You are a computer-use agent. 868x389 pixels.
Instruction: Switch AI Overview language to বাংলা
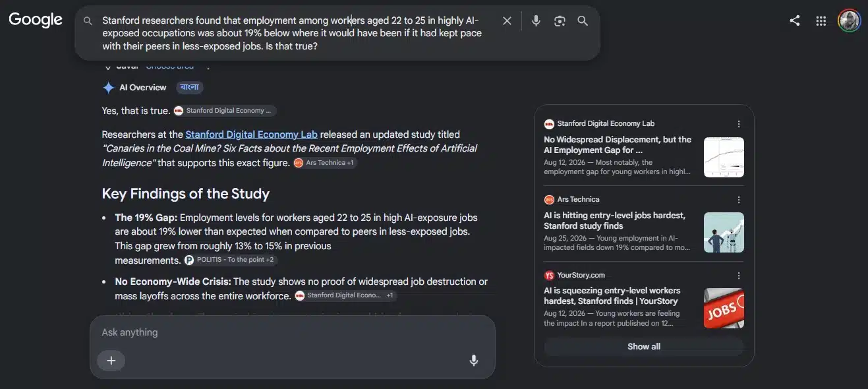click(189, 87)
